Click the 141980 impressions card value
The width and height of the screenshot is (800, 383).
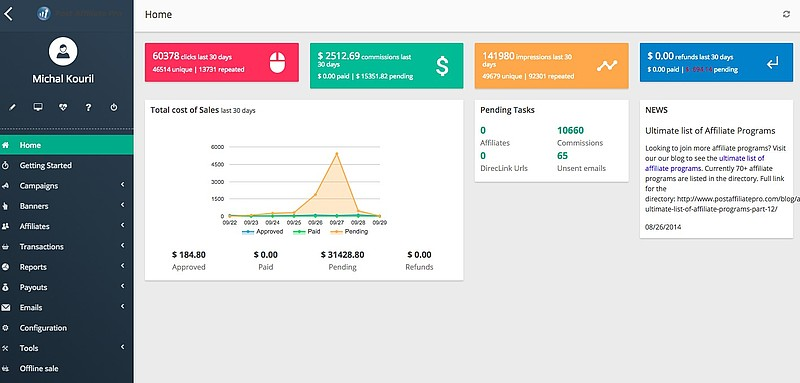coord(498,56)
